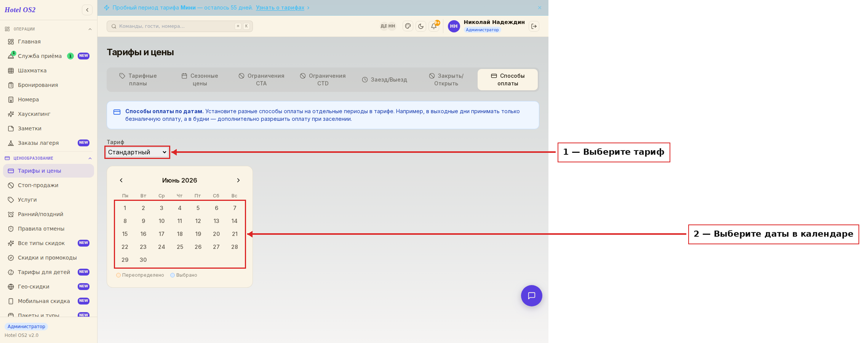Close the trial period banner
The height and width of the screenshot is (343, 868).
pos(540,8)
